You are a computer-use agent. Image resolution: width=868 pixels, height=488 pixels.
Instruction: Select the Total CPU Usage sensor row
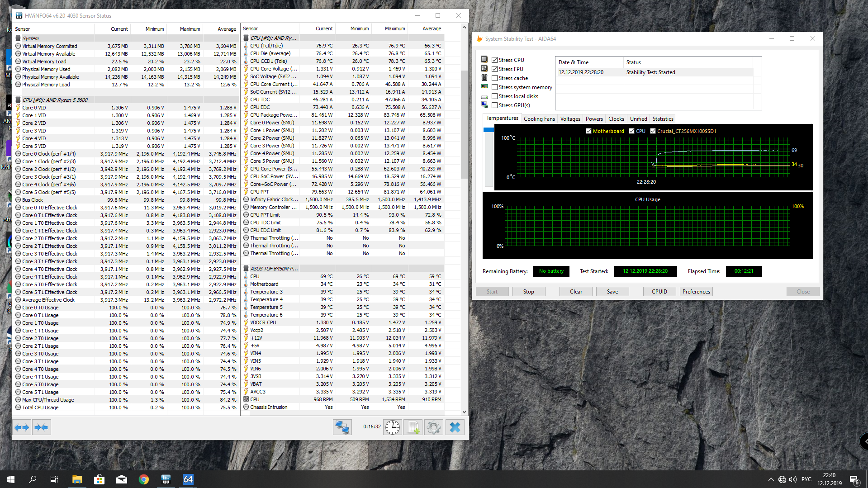coord(126,407)
